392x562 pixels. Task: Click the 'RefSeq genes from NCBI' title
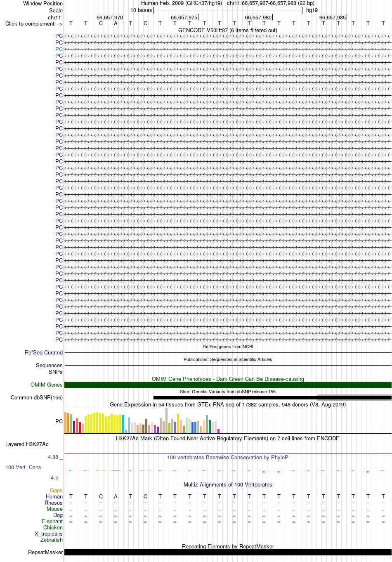pyautogui.click(x=228, y=347)
